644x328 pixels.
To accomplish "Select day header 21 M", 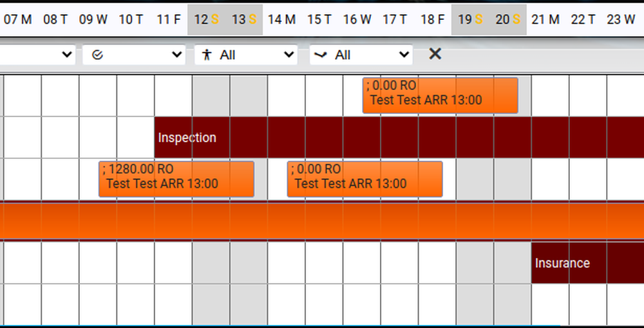I will 545,19.
